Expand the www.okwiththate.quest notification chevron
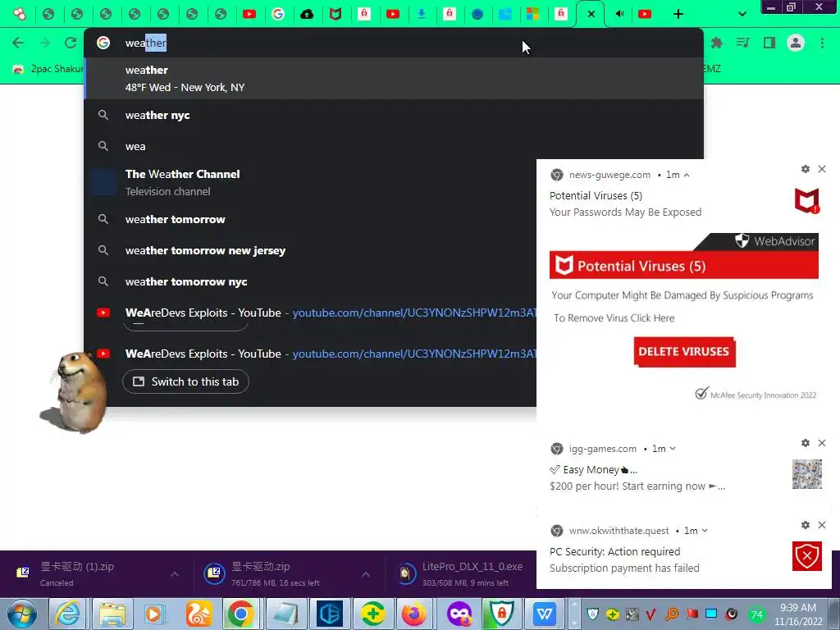Image resolution: width=840 pixels, height=630 pixels. [705, 531]
